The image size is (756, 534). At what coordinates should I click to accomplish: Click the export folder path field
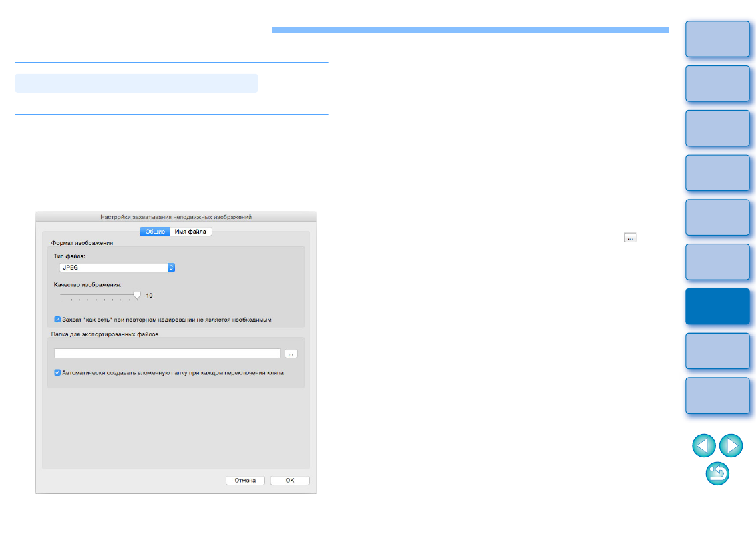(168, 354)
